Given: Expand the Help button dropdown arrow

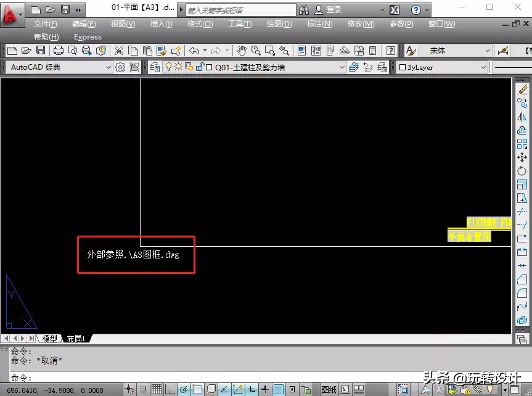Looking at the screenshot, I should click(427, 10).
